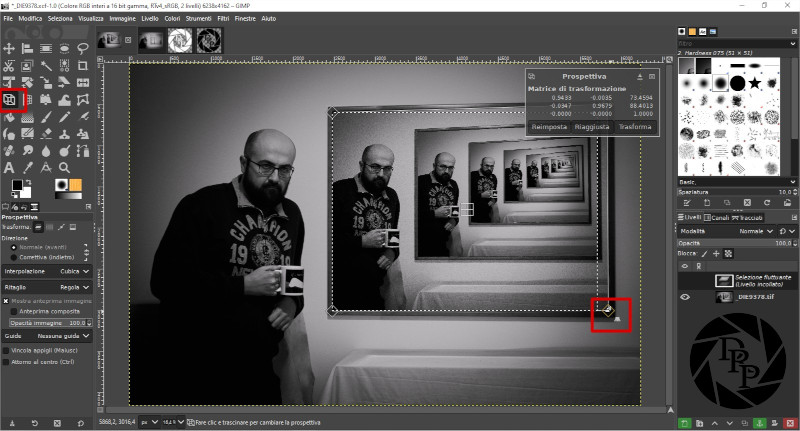The image size is (800, 431).
Task: Click the Trasforma button
Action: pos(635,127)
